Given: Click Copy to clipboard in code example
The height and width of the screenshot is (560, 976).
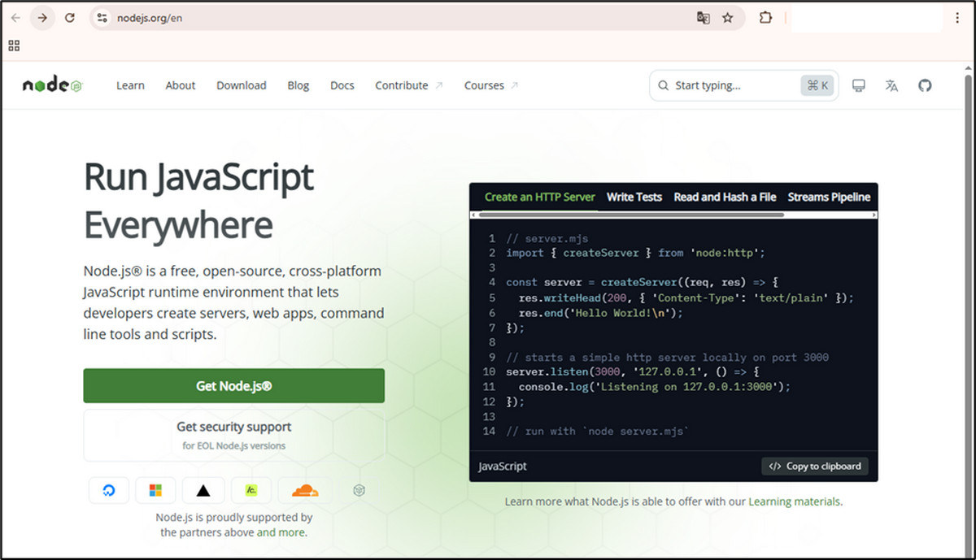Looking at the screenshot, I should coord(814,466).
